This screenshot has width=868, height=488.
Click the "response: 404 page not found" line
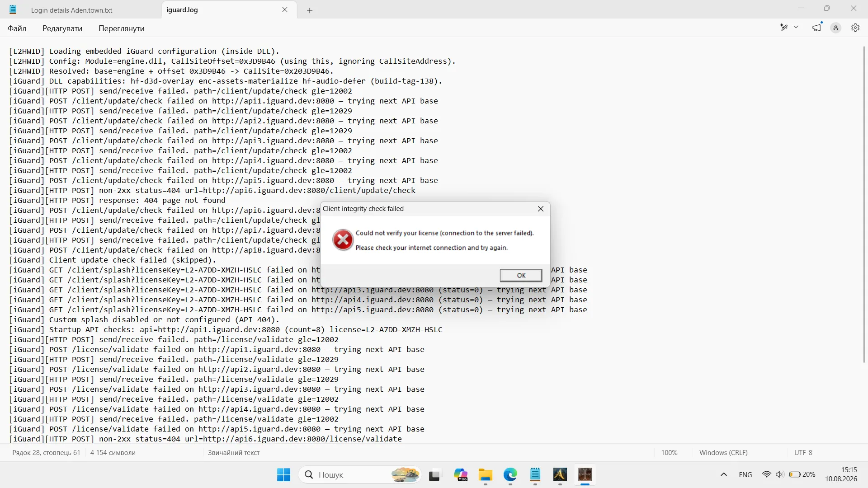click(117, 201)
